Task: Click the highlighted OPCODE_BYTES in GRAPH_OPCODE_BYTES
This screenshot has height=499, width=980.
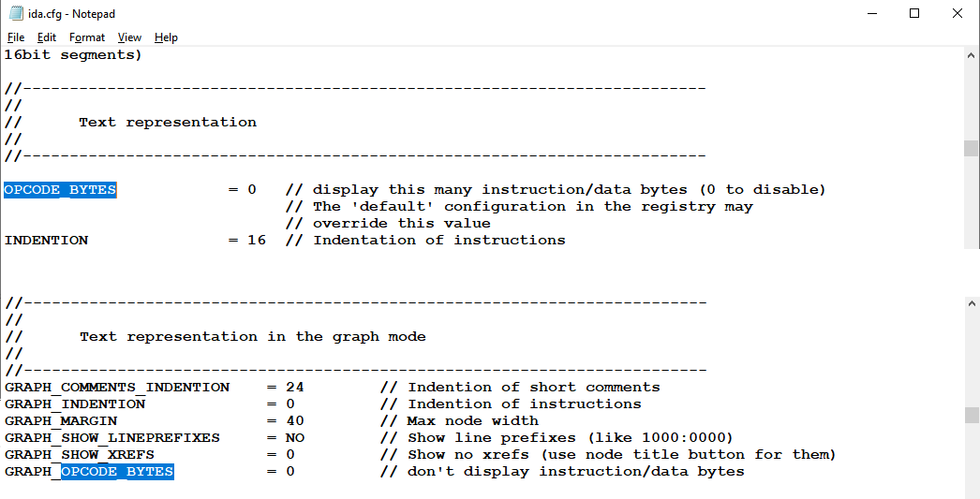Action: coord(117,472)
